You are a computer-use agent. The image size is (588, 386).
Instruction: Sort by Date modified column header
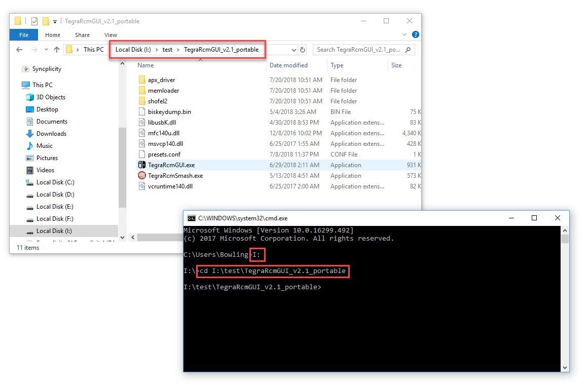(x=288, y=65)
